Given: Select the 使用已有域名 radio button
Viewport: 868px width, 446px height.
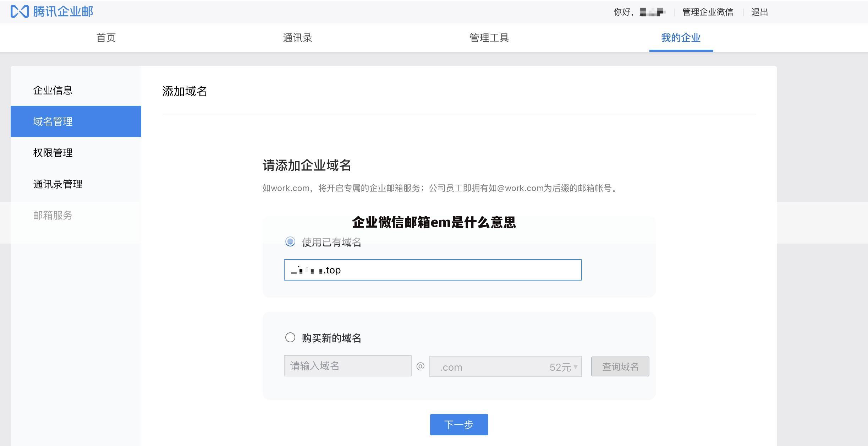Looking at the screenshot, I should [290, 242].
